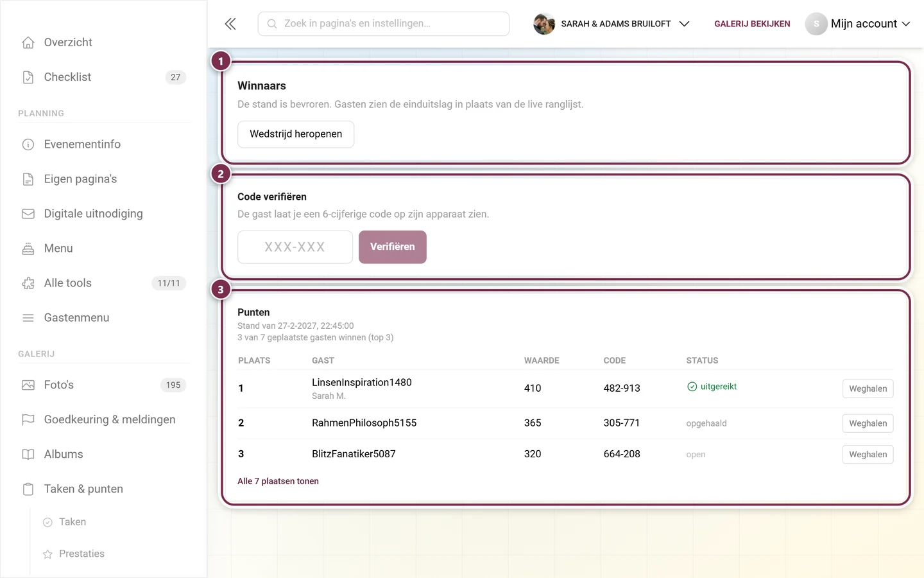Click the guest name RahmenPhilosoph5155
This screenshot has width=924, height=578.
point(364,423)
